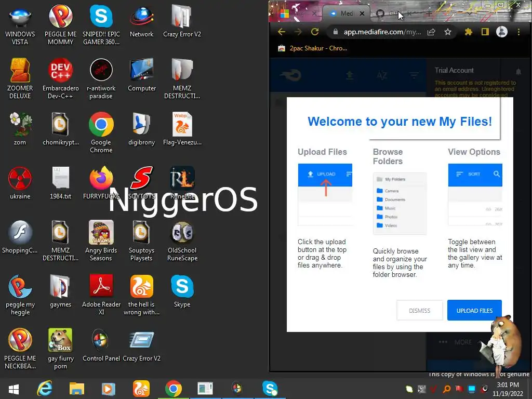The height and width of the screenshot is (399, 532).
Task: Open the 1984.txt file on the desktop
Action: (60, 183)
